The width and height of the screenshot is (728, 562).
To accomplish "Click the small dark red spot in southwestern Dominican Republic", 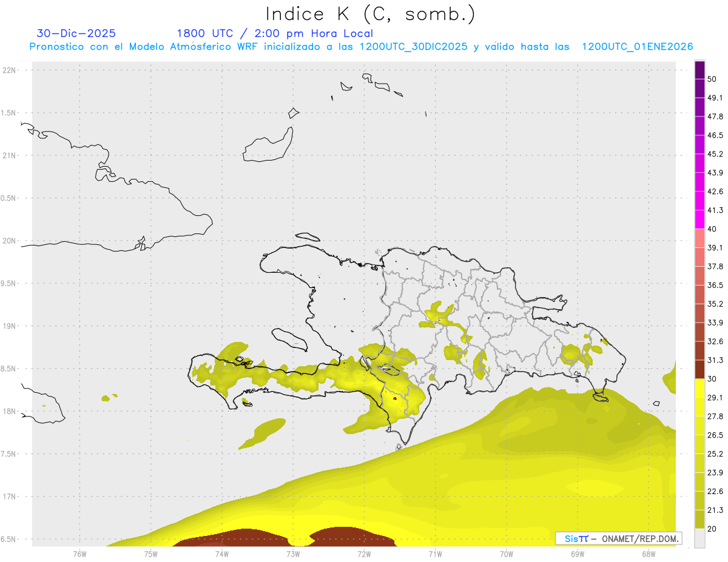I will tap(395, 399).
